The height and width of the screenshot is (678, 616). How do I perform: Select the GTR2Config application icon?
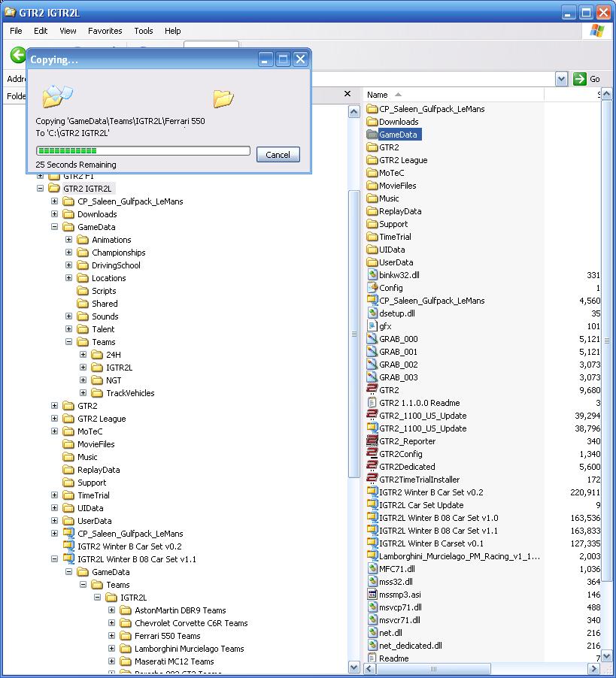[372, 453]
